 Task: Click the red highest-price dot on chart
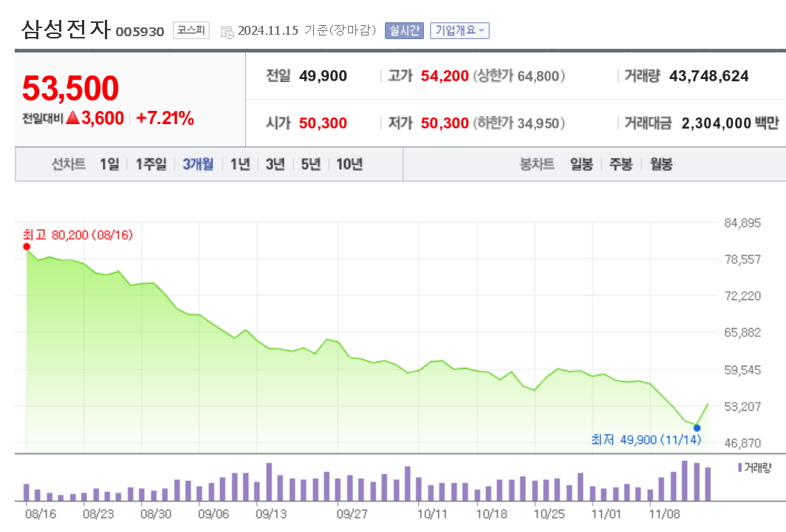point(27,247)
